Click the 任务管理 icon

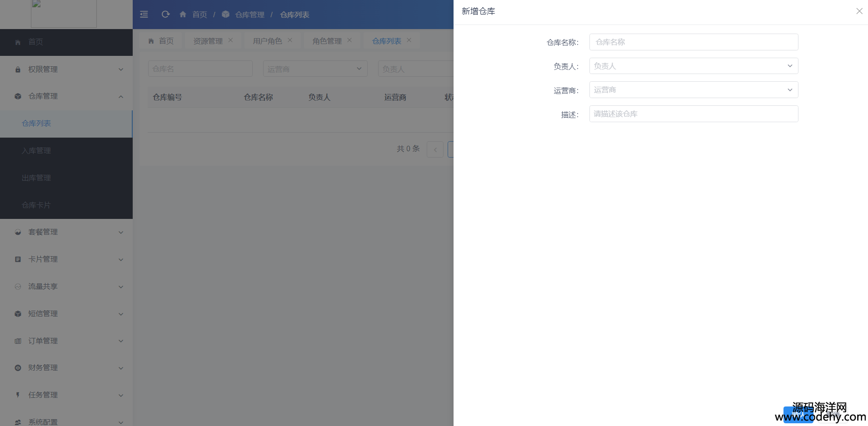18,395
